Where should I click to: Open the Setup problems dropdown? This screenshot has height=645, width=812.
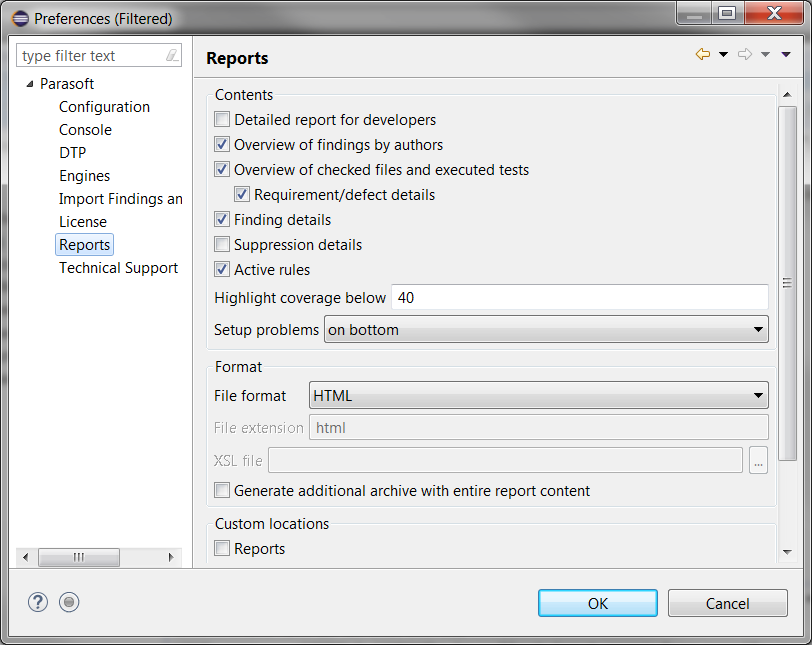click(x=546, y=329)
